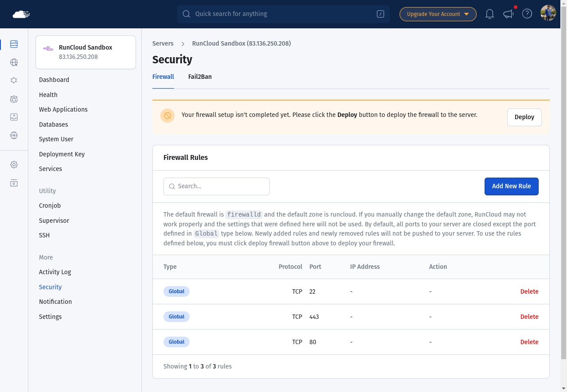Open the user profile avatar menu

(x=548, y=13)
